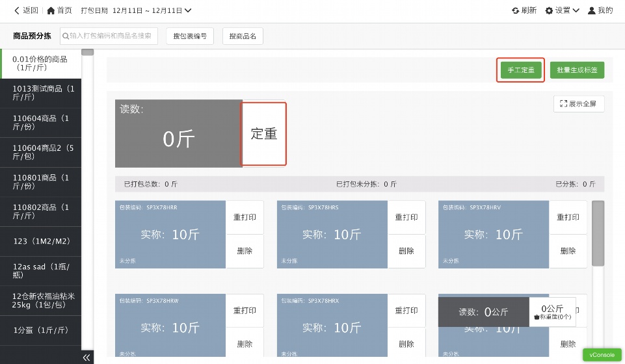
Task: Click the 已打包未分拣: 0 斤 text
Action: [x=366, y=184]
